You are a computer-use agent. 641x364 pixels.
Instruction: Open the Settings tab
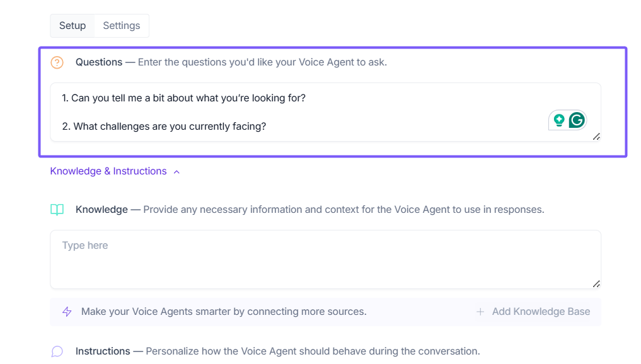[122, 26]
